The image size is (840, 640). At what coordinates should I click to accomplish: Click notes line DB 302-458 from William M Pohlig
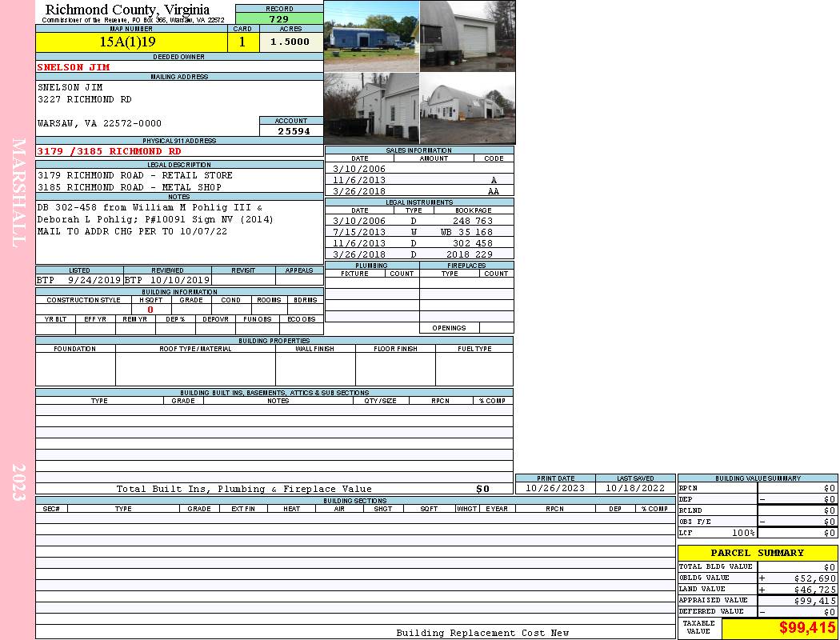[150, 208]
